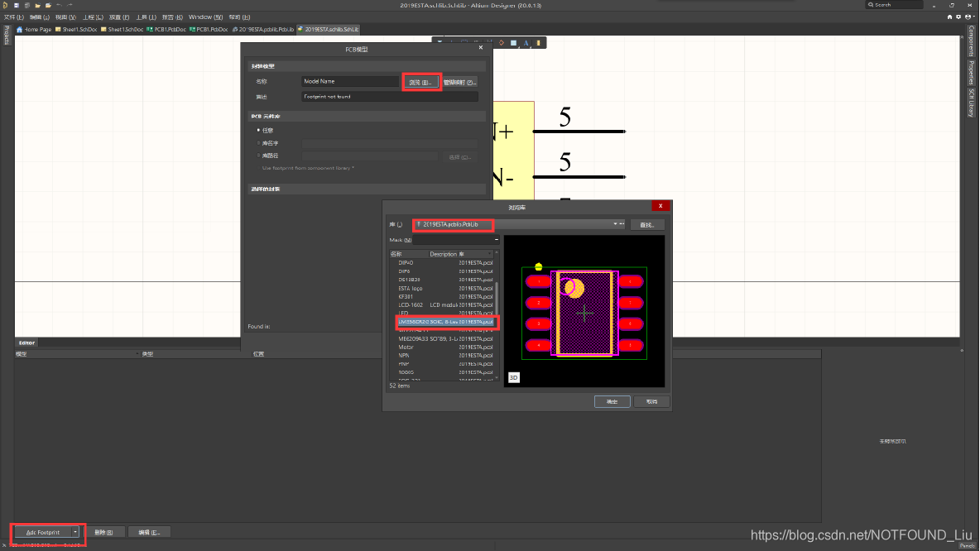Click the Home icon in top-right corner

[x=949, y=17]
